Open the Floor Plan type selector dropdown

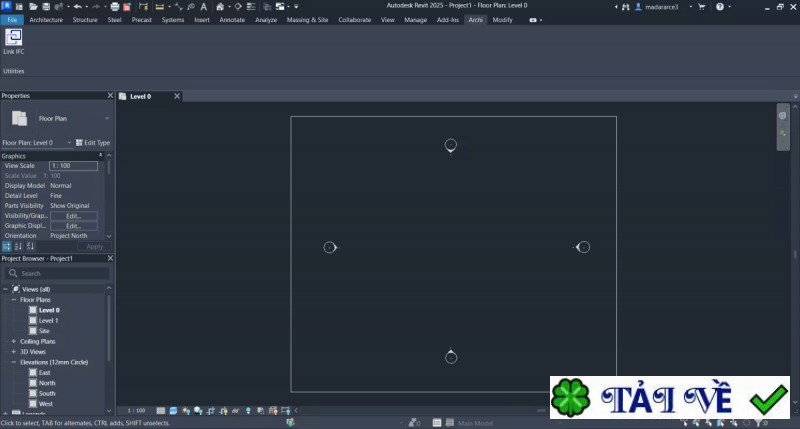click(107, 118)
